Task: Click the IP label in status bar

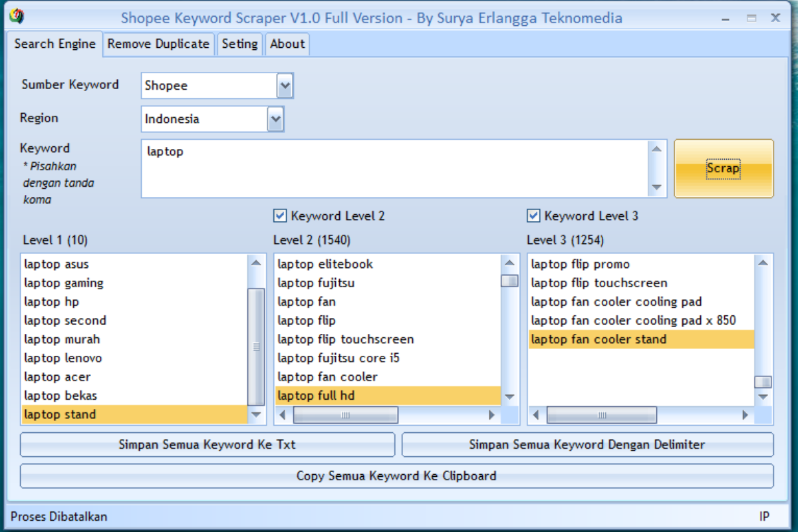Action: (x=764, y=517)
